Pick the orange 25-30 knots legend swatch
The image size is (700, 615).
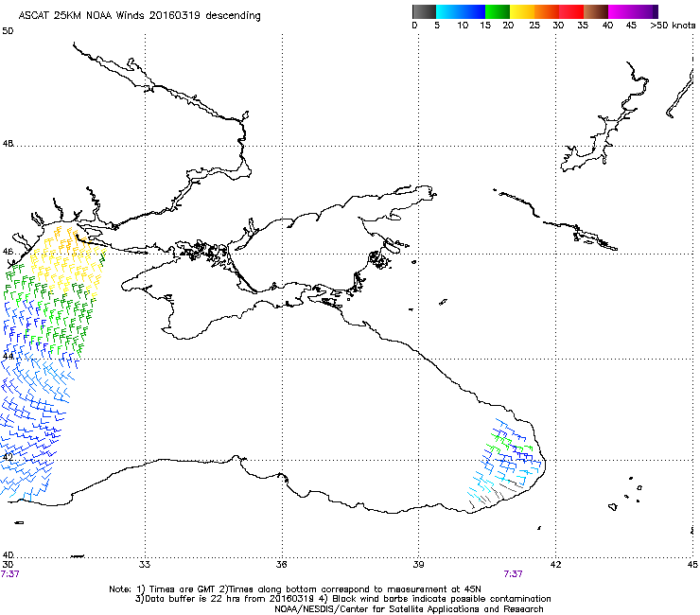click(547, 11)
